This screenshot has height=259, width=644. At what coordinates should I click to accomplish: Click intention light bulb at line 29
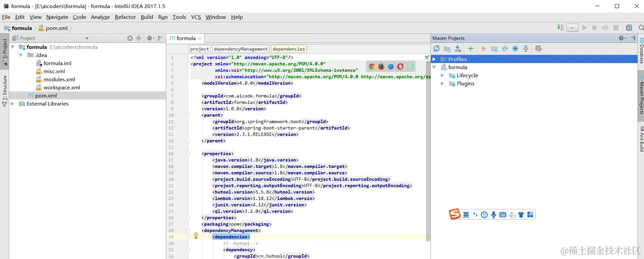(x=196, y=236)
